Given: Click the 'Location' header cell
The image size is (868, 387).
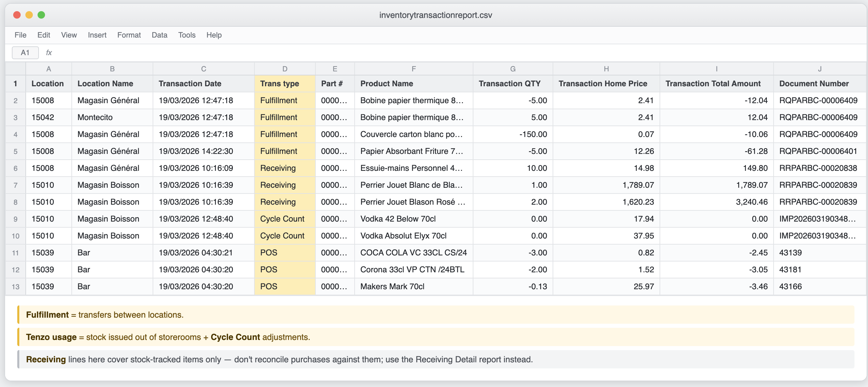Looking at the screenshot, I should (x=49, y=84).
